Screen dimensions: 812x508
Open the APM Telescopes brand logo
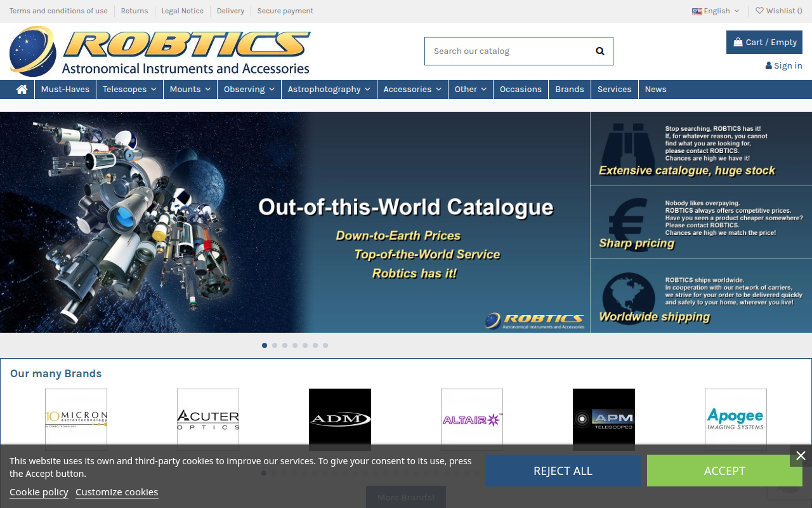[x=604, y=418]
